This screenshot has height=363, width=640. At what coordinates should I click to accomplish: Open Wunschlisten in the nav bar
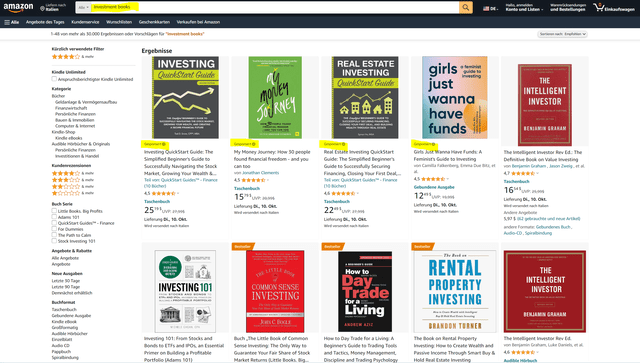click(119, 22)
